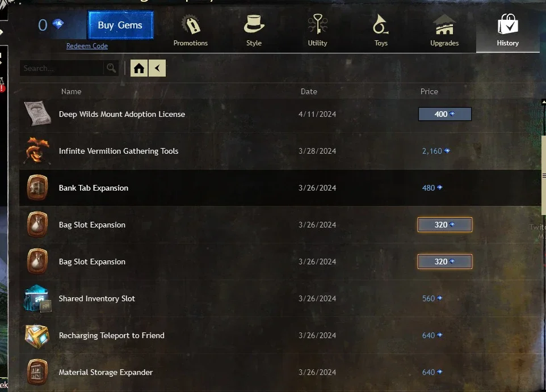Click first Bag Slot 320 price button

pyautogui.click(x=444, y=225)
